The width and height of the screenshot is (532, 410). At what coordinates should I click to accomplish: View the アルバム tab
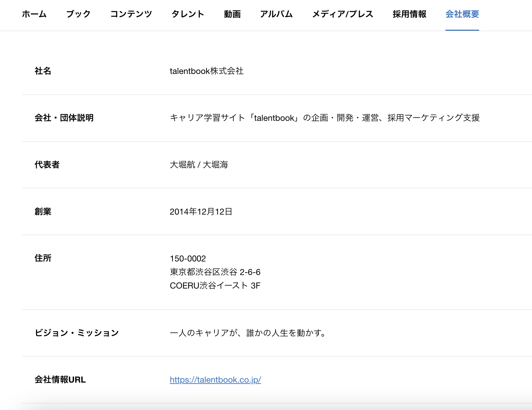coord(276,14)
